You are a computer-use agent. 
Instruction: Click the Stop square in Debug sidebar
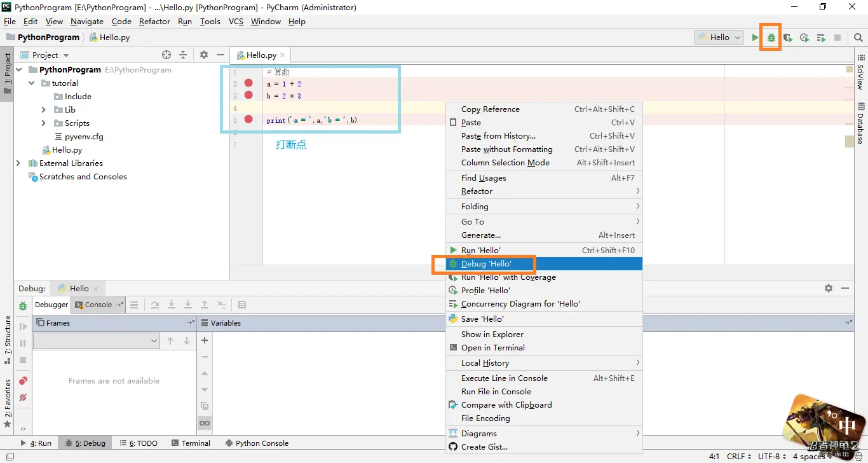(x=23, y=359)
